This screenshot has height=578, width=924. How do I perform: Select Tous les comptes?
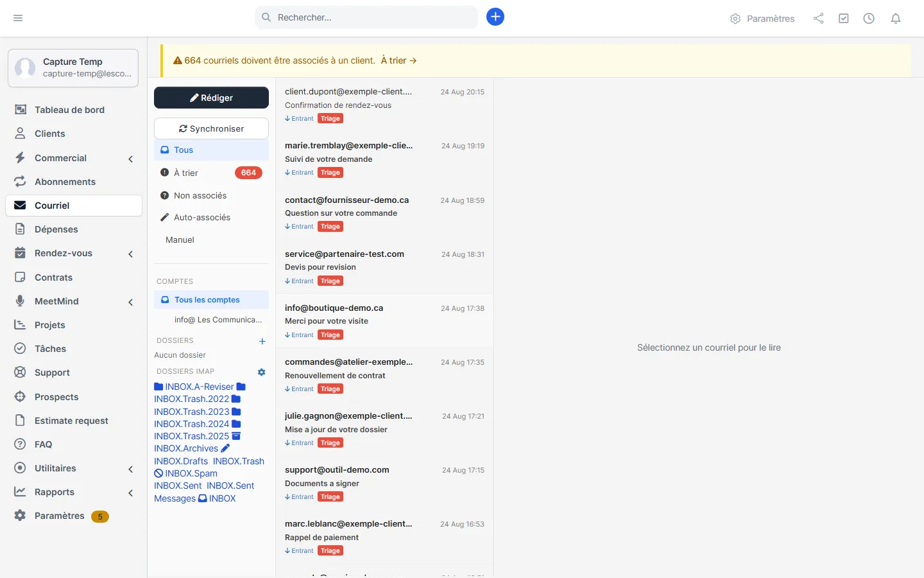point(211,300)
